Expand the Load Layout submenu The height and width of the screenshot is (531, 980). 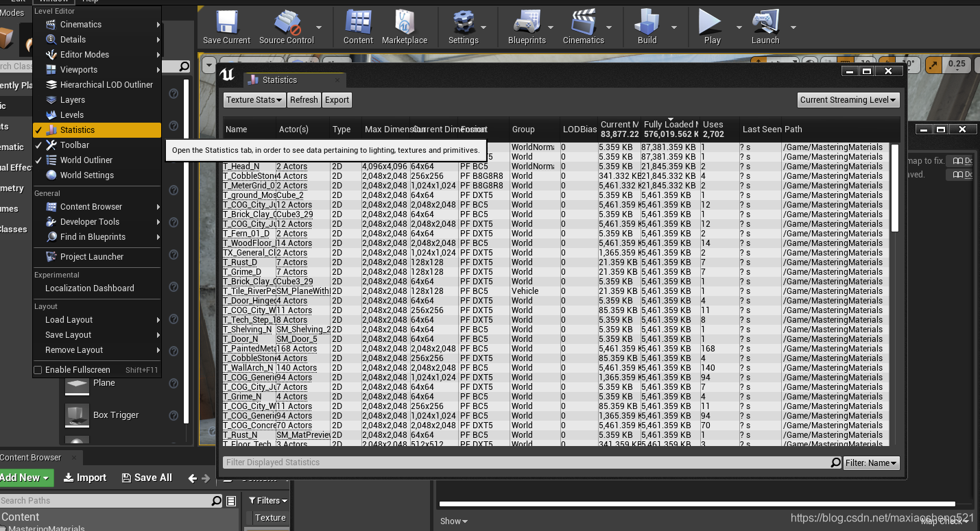pos(97,320)
